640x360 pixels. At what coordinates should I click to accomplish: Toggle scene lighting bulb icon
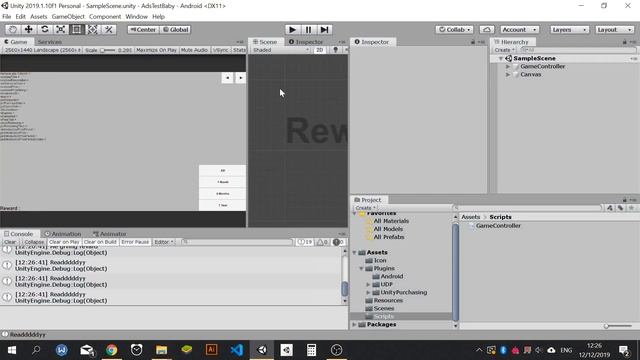pyautogui.click(x=336, y=50)
